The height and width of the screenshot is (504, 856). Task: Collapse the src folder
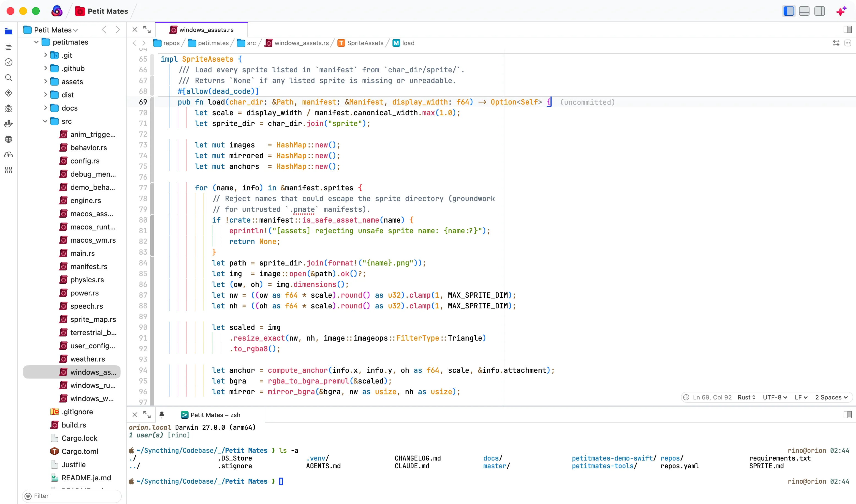point(45,121)
